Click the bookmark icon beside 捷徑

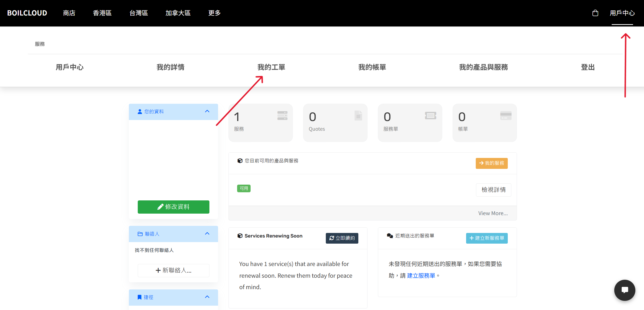139,297
